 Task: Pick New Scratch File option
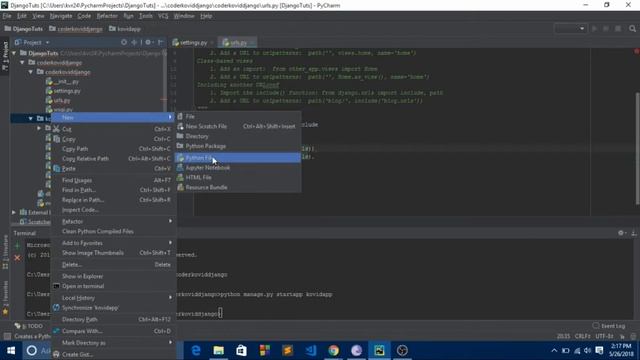[x=238, y=127]
